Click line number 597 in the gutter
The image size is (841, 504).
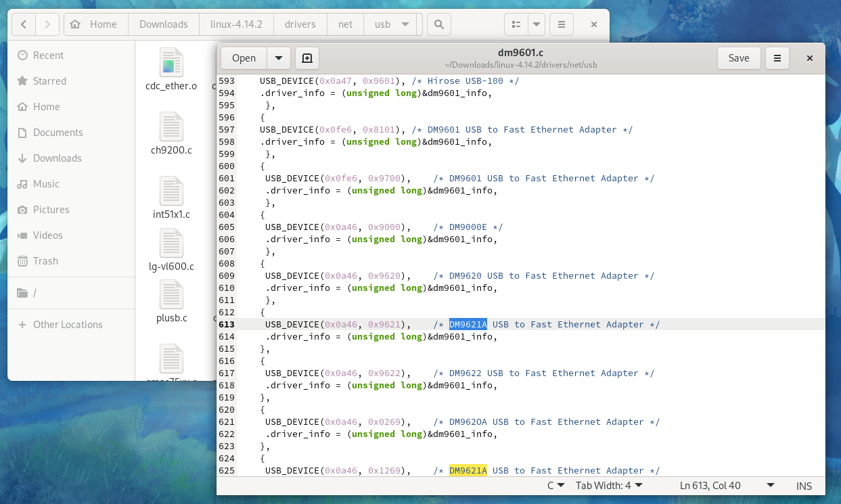coord(227,130)
